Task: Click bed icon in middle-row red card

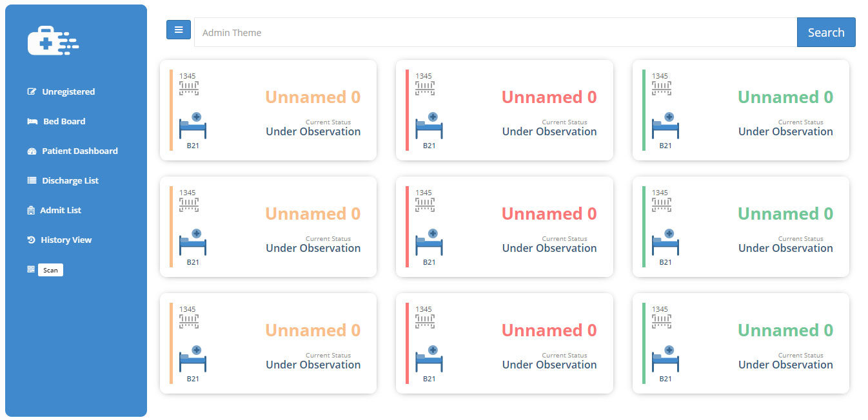Action: pos(429,242)
